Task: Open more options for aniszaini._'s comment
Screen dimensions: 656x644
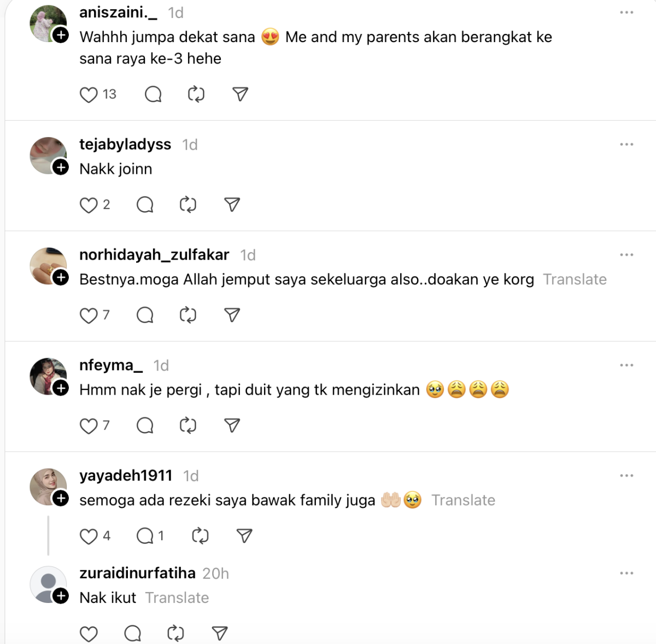Action: [x=626, y=13]
